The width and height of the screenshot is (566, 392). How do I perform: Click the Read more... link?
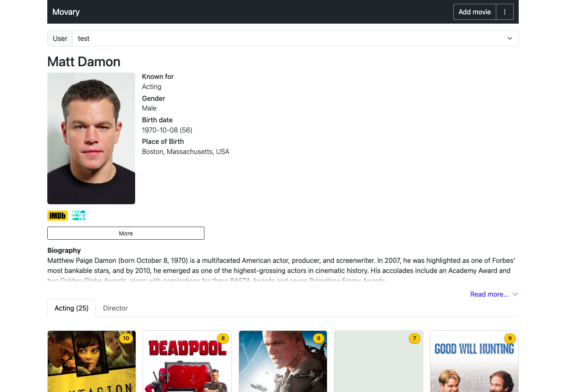490,294
